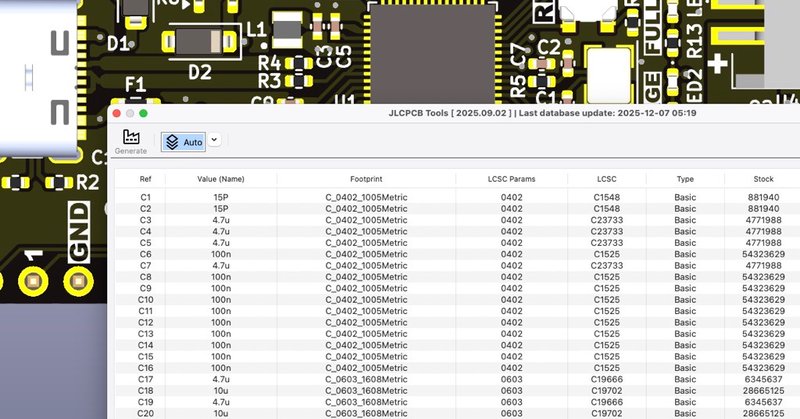Select the C7 row reference

click(x=145, y=265)
